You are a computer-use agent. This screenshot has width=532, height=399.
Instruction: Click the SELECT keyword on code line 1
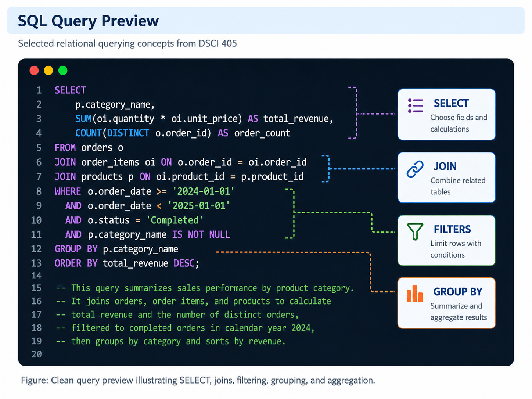coord(70,90)
